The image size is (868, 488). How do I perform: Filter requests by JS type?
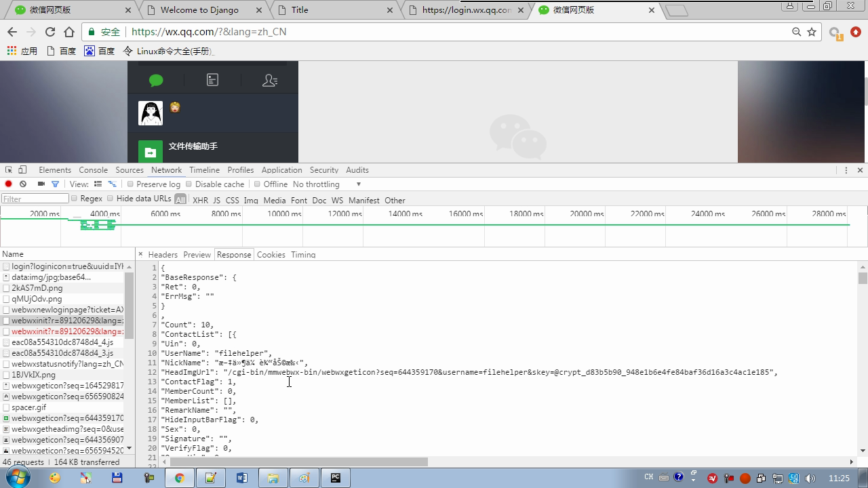(216, 201)
